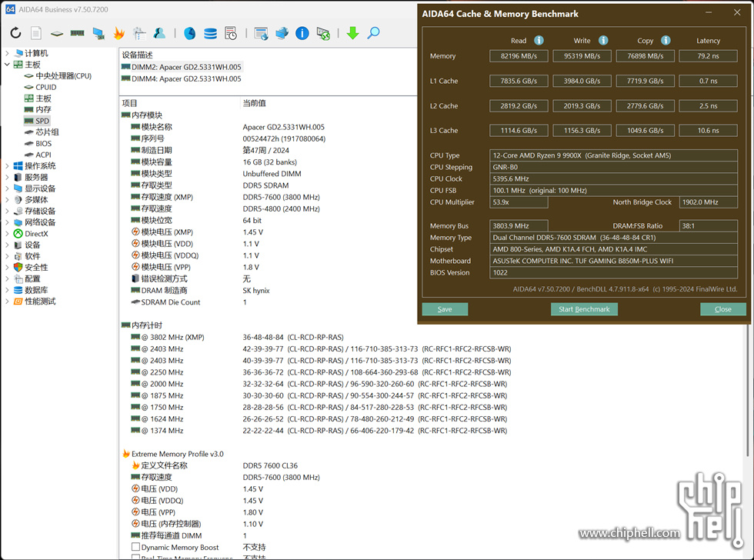Screen dimensions: 754x560
Task: Click the magnifier search toolbar icon
Action: [374, 33]
